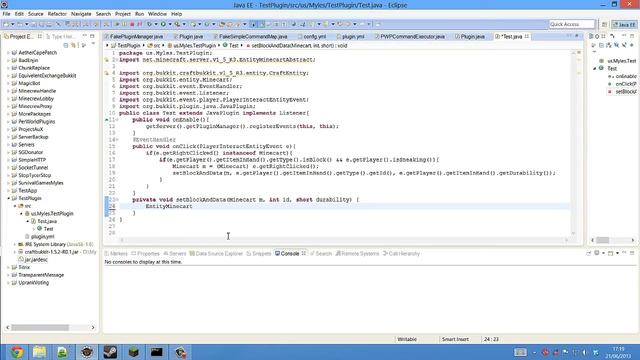The height and width of the screenshot is (360, 640).
Task: Open the Project menu
Action: [123, 14]
